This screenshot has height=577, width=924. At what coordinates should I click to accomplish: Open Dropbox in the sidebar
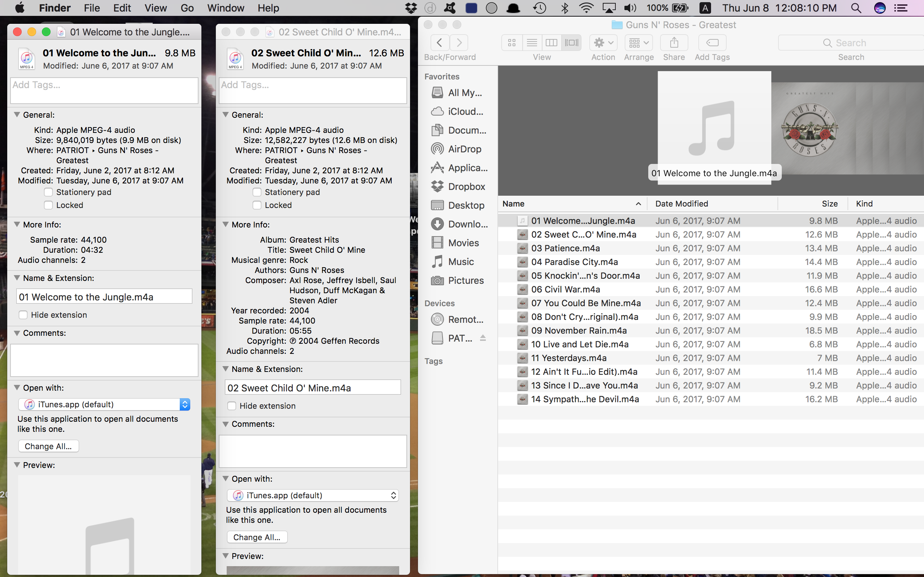point(458,187)
